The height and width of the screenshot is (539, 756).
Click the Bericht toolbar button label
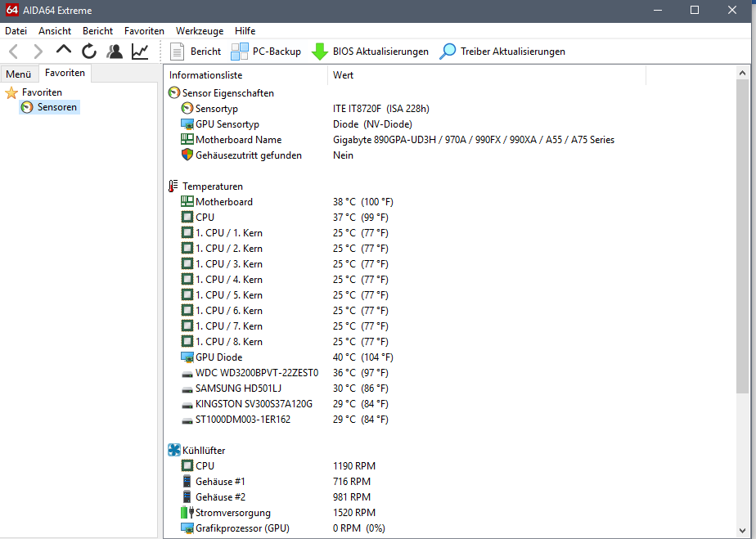[205, 52]
